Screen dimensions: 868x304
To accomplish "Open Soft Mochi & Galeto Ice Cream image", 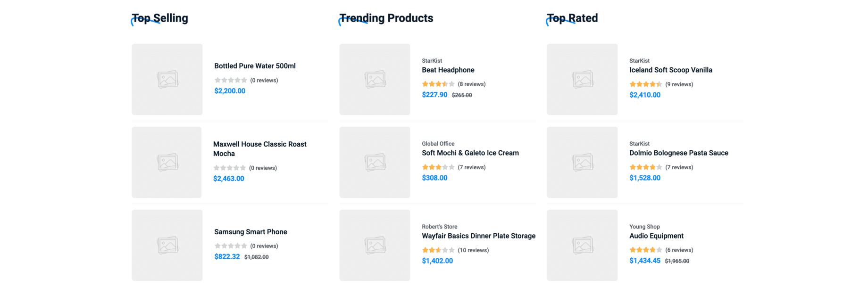I will [375, 162].
